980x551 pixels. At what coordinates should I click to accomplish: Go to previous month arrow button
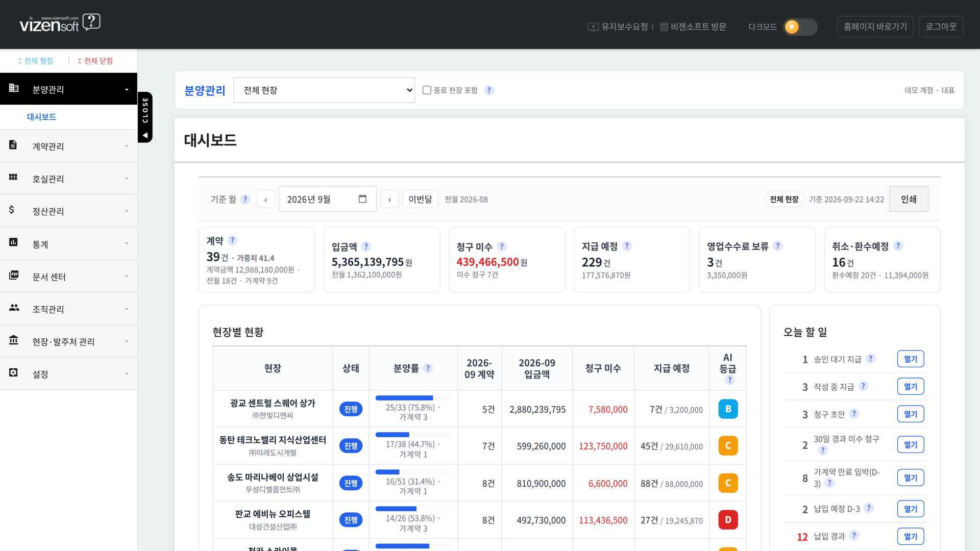[265, 199]
